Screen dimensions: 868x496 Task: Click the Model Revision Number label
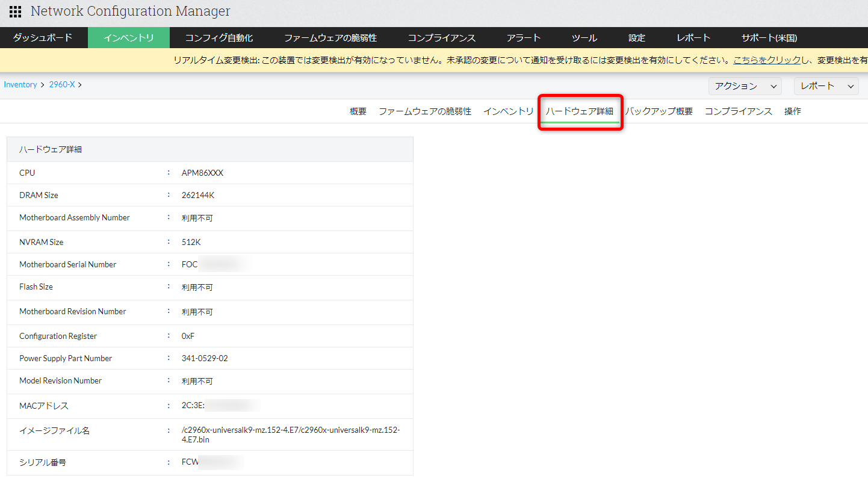tap(61, 380)
